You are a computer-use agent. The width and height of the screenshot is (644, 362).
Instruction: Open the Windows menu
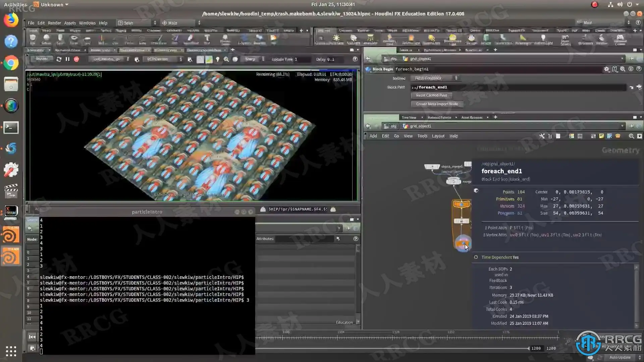coord(87,23)
